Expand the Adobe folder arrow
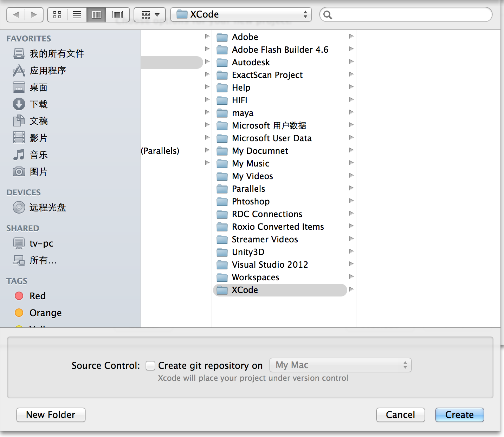 (x=351, y=36)
